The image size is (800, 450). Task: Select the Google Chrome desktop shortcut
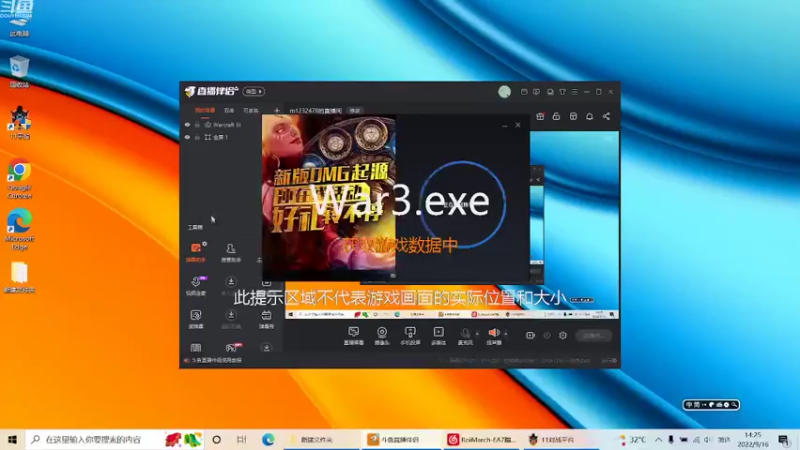click(x=19, y=179)
